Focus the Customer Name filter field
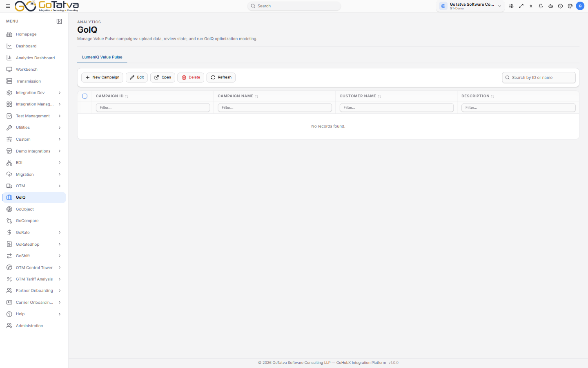Viewport: 588px width, 368px height. [x=396, y=108]
